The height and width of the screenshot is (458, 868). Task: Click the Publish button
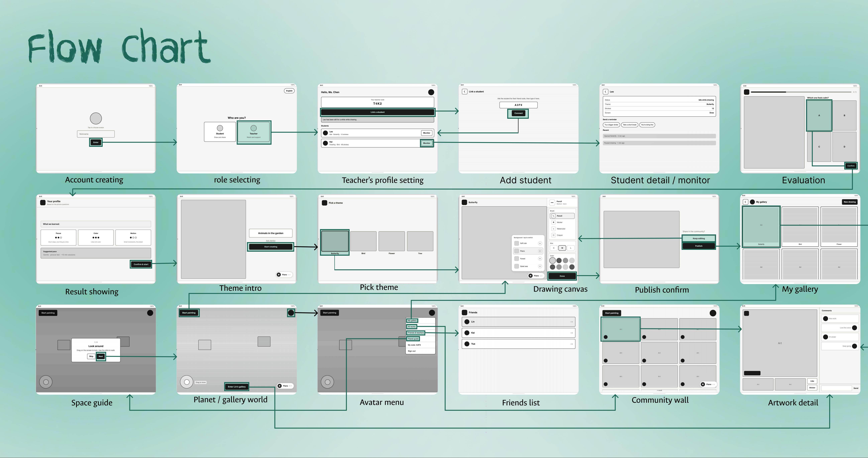pos(698,246)
